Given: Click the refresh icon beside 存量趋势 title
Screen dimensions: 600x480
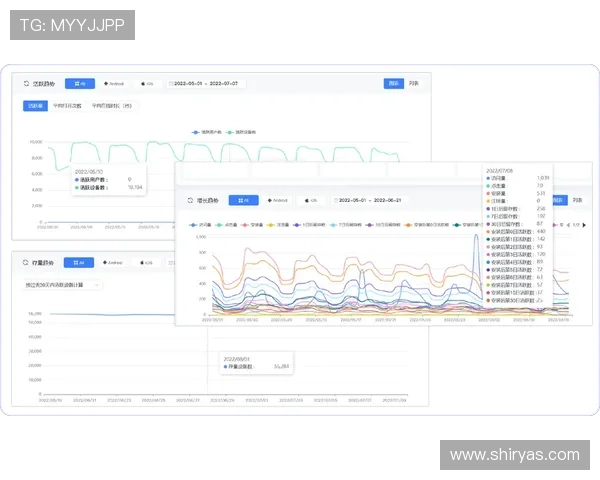Looking at the screenshot, I should pyautogui.click(x=24, y=263).
